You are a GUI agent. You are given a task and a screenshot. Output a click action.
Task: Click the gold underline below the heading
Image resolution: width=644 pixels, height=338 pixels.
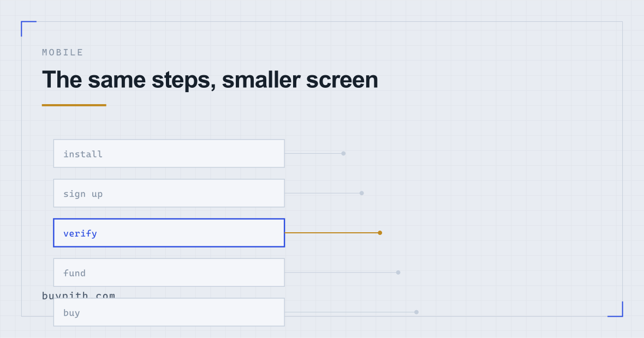(74, 105)
